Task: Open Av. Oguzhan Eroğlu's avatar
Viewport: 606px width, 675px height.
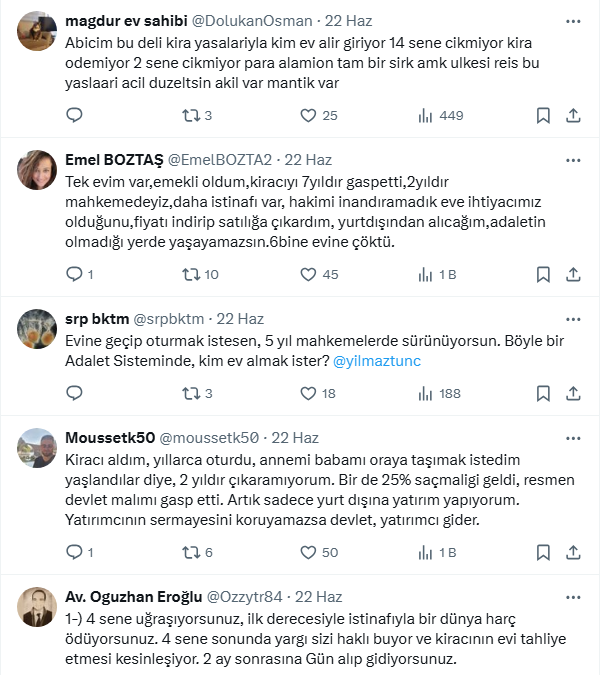Action: click(37, 606)
